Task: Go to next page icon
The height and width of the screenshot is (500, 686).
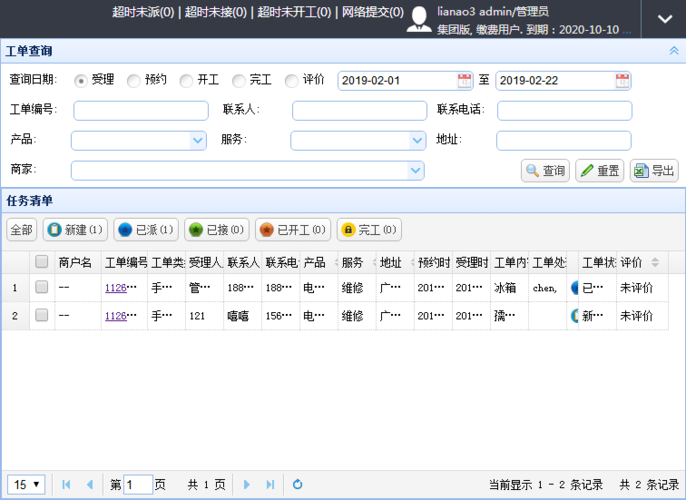Action: (246, 485)
